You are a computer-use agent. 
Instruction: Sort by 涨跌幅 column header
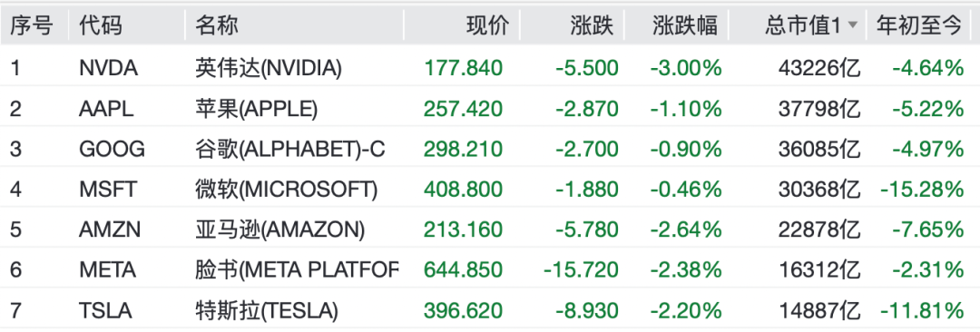click(685, 25)
